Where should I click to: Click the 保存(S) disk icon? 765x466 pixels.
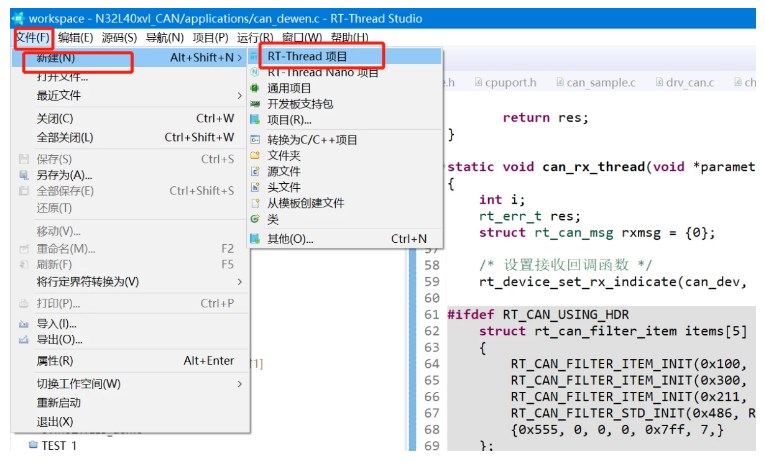[x=23, y=159]
